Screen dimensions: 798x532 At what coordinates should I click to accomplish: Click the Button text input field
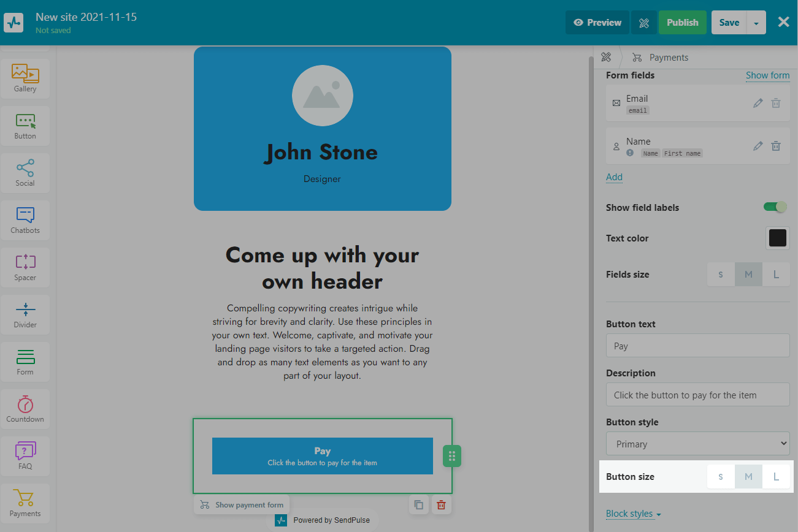coord(698,346)
